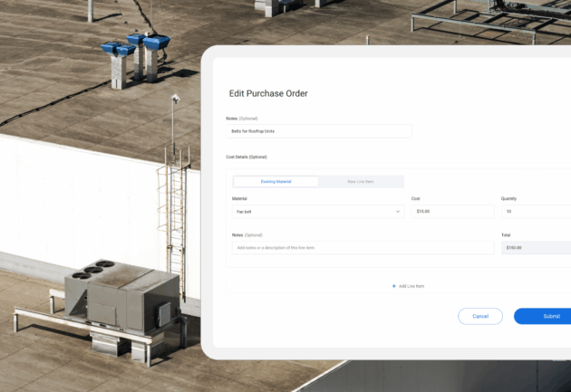Click the Quantity field label
The width and height of the screenshot is (571, 392).
tap(508, 198)
